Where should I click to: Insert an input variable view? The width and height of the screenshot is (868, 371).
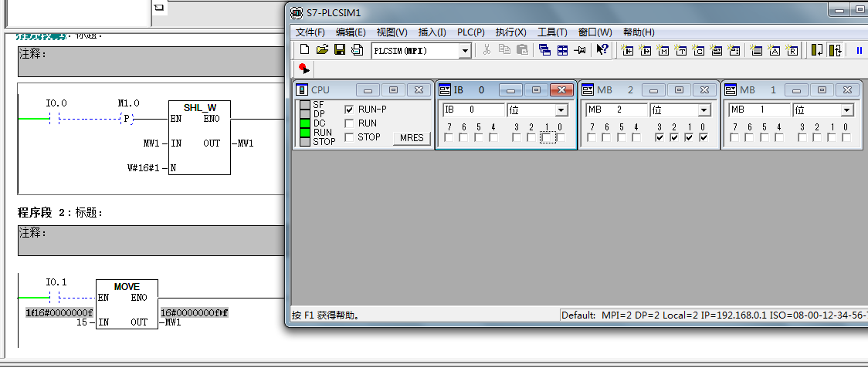tap(627, 50)
